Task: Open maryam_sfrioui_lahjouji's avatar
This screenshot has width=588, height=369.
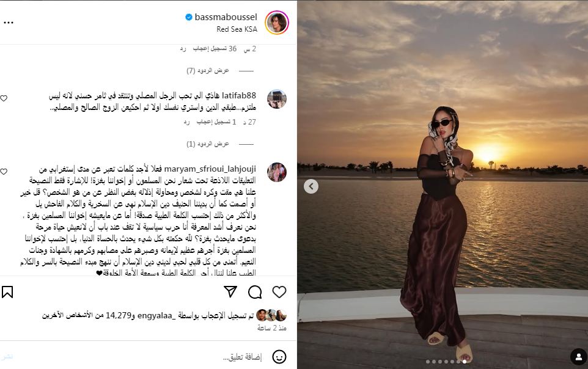Action: coord(277,172)
